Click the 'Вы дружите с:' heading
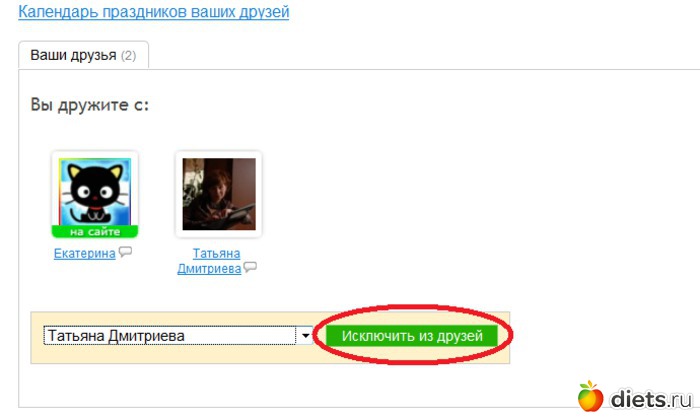Image resolution: width=700 pixels, height=420 pixels. click(x=89, y=105)
